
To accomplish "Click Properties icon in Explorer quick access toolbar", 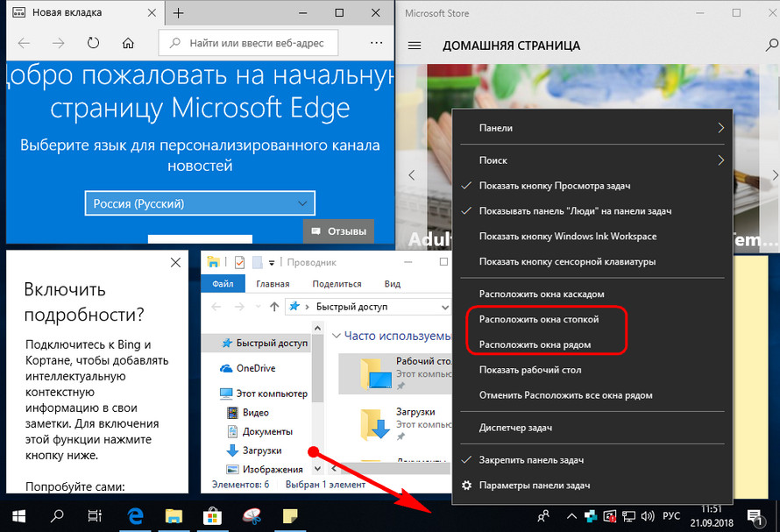I will click(240, 262).
